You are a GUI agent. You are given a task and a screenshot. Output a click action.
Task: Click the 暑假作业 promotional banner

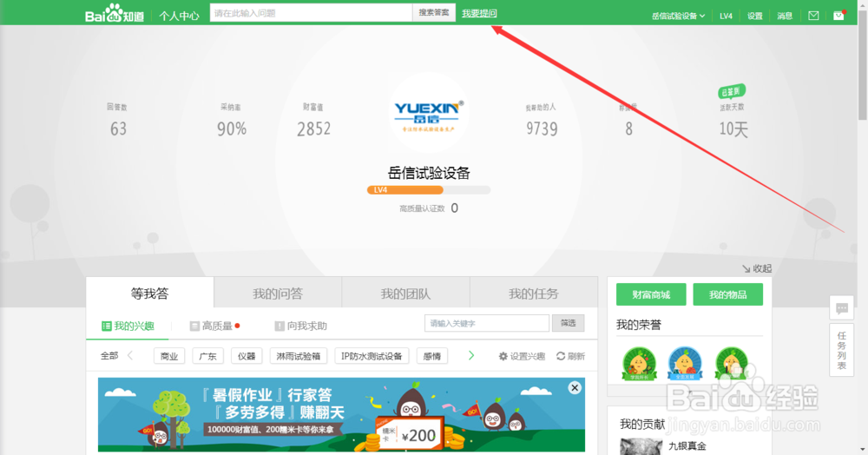click(x=341, y=414)
